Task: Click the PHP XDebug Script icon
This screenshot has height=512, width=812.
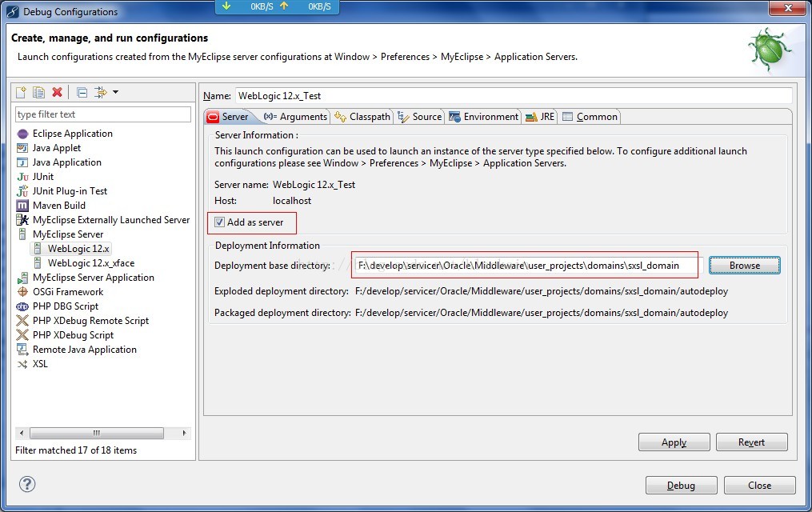Action: [22, 335]
